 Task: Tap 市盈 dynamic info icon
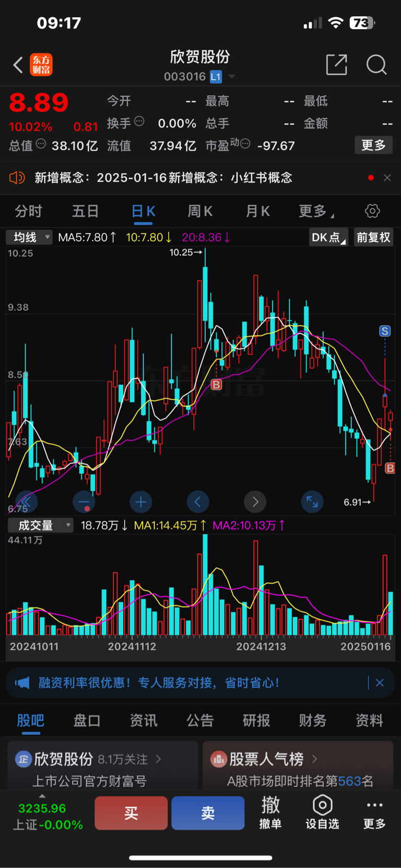click(245, 144)
